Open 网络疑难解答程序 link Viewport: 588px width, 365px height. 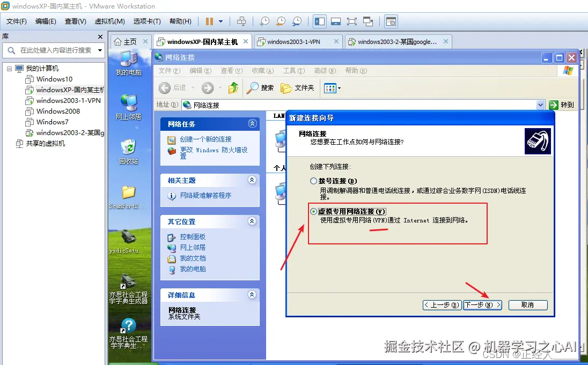(x=205, y=195)
